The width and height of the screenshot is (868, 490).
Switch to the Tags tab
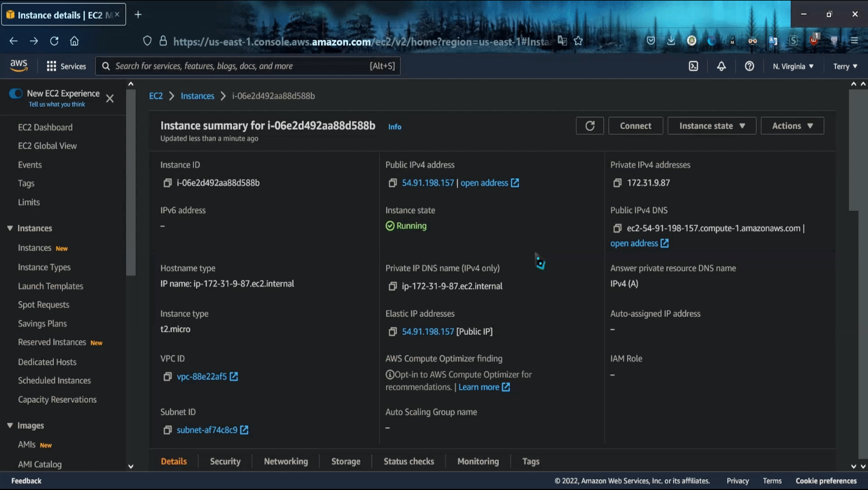coord(531,461)
